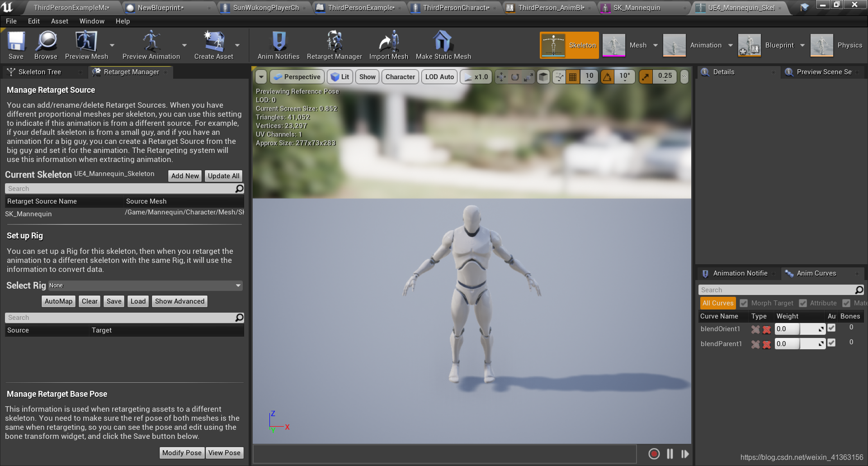Toggle blendOrient1 auto checkbox
This screenshot has height=466, width=868.
pyautogui.click(x=831, y=328)
